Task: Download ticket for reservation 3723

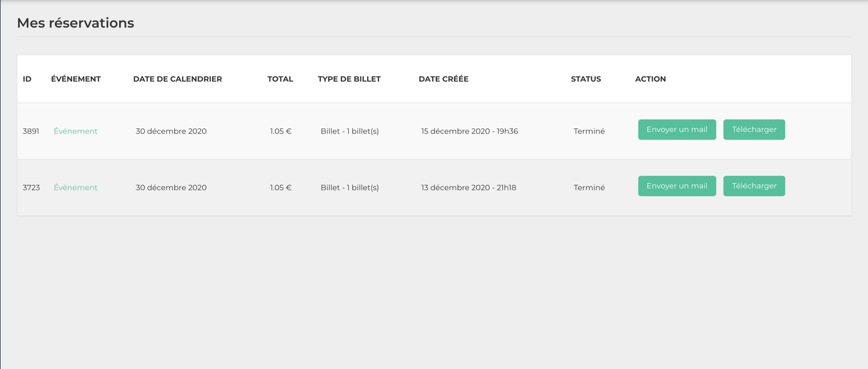Action: [x=754, y=186]
